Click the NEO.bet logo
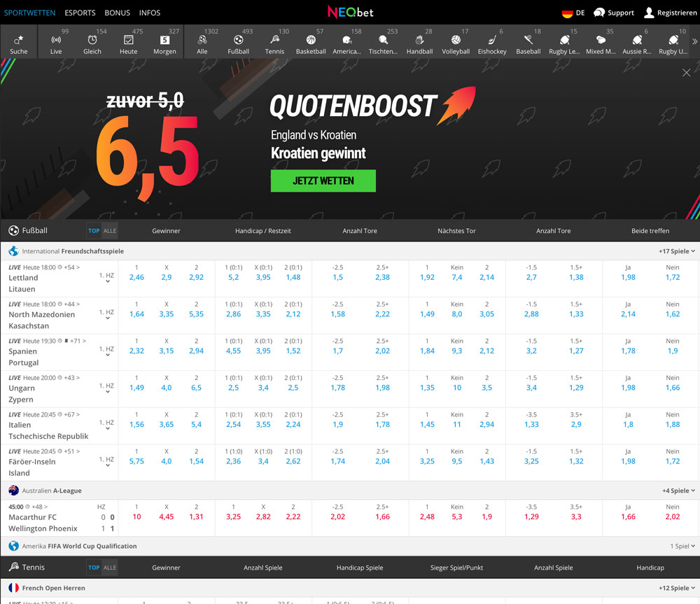 (351, 12)
